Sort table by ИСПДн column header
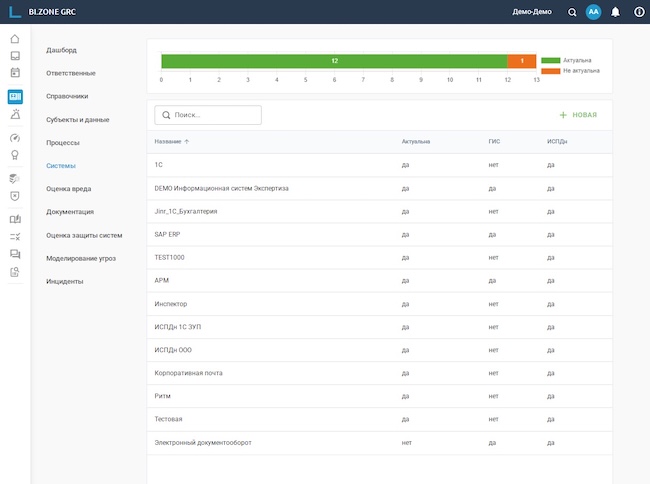 click(x=557, y=142)
